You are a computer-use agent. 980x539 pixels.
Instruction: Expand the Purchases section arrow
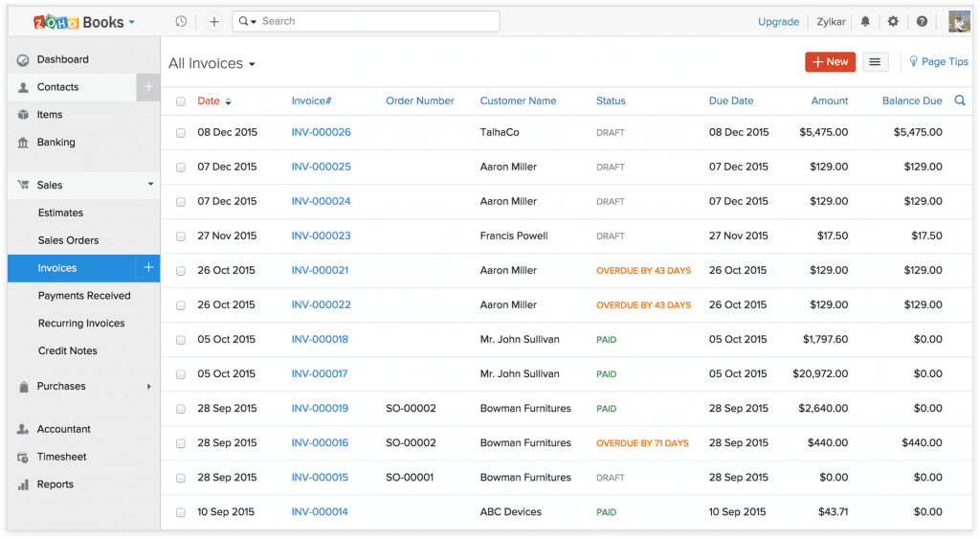[148, 387]
